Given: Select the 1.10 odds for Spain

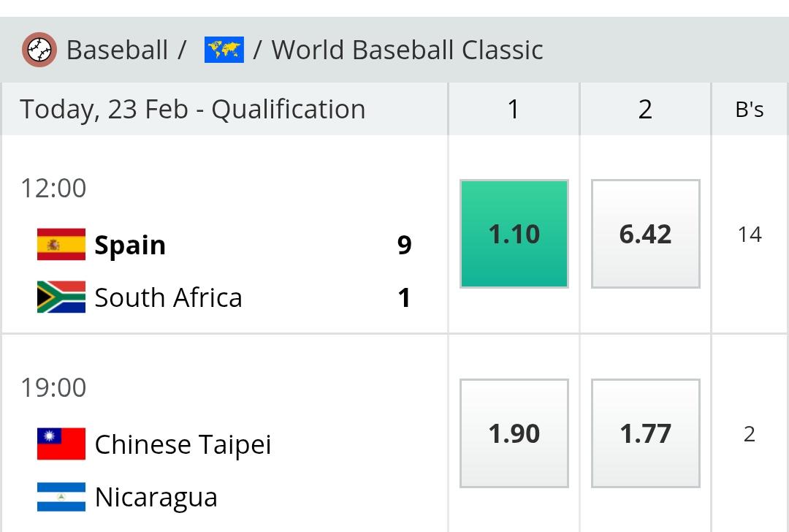Looking at the screenshot, I should click(514, 234).
